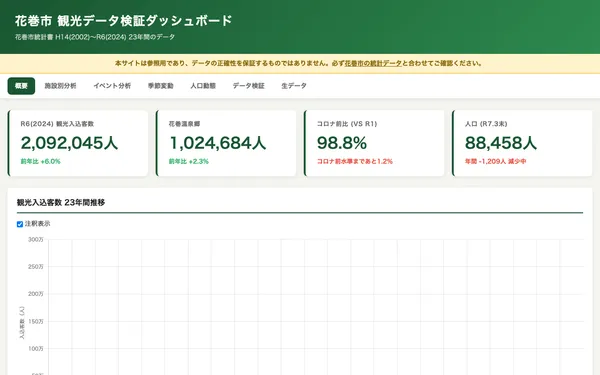Click the dashboard title 花巻市 観光データ検証ダッシュボード
Screen dimensions: 600x375
tap(124, 21)
